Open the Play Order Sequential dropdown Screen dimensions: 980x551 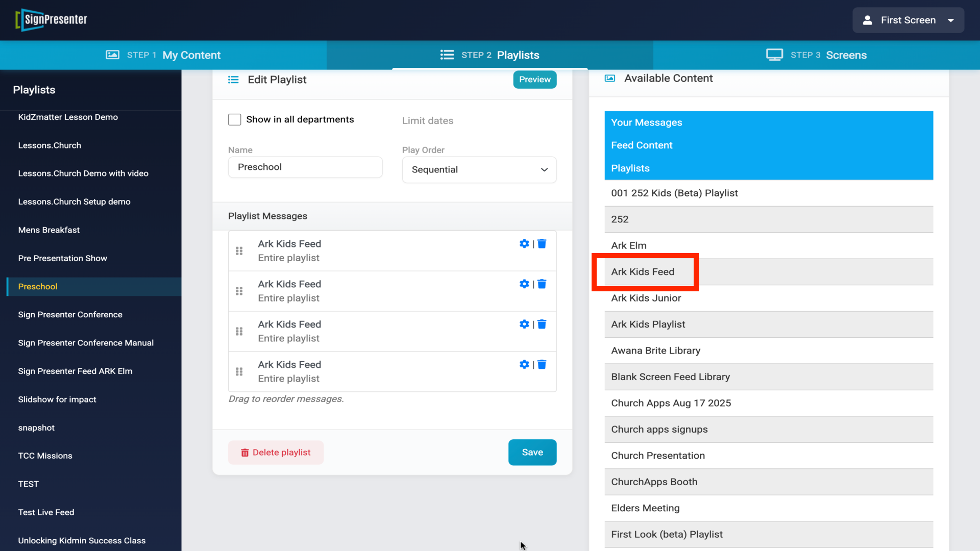pyautogui.click(x=479, y=170)
